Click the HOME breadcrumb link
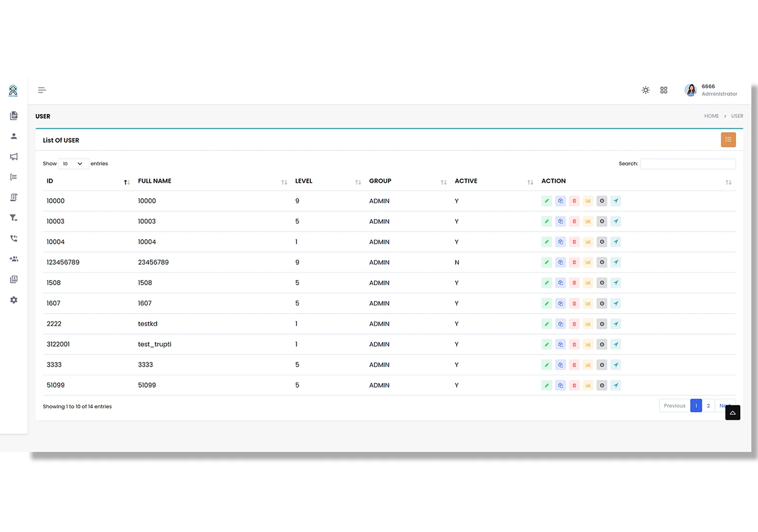Screen dimensions: 758x532 (x=711, y=116)
